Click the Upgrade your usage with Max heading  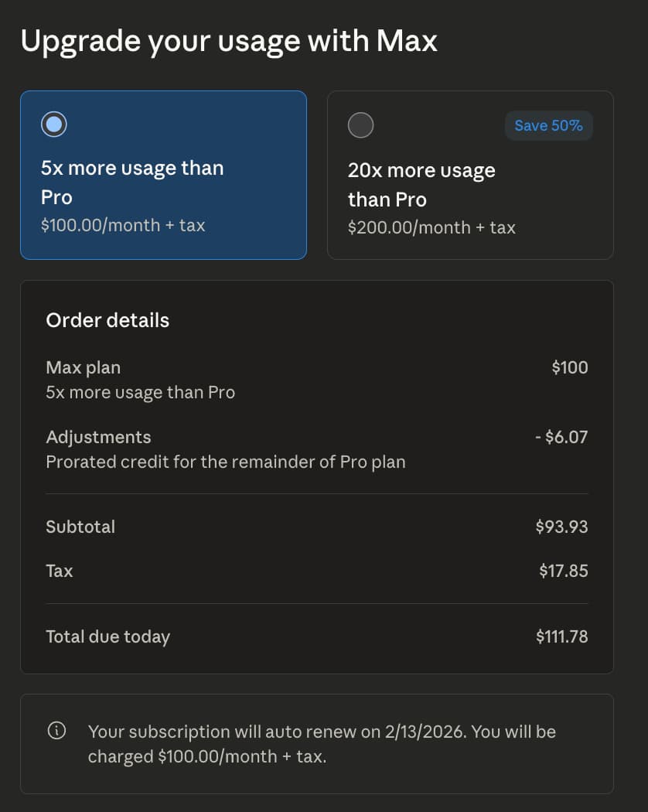pos(229,41)
